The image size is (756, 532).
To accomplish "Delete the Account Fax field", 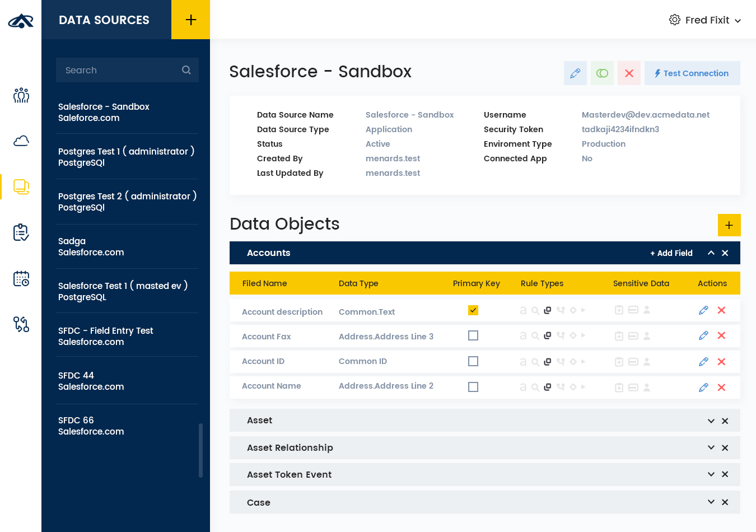I will coord(721,335).
